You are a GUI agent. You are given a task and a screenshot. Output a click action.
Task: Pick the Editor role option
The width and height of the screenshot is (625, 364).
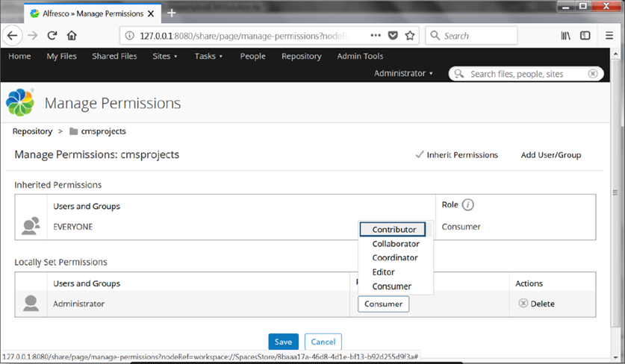[383, 272]
